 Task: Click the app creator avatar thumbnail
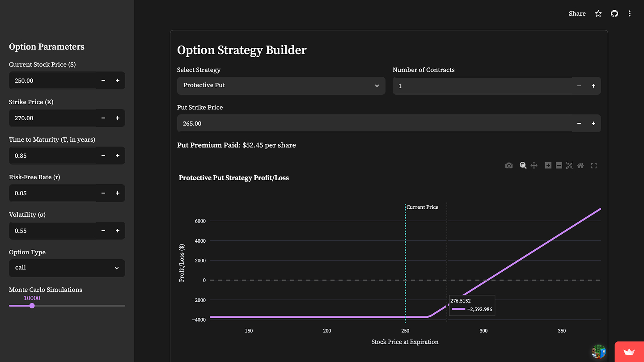coord(599,352)
